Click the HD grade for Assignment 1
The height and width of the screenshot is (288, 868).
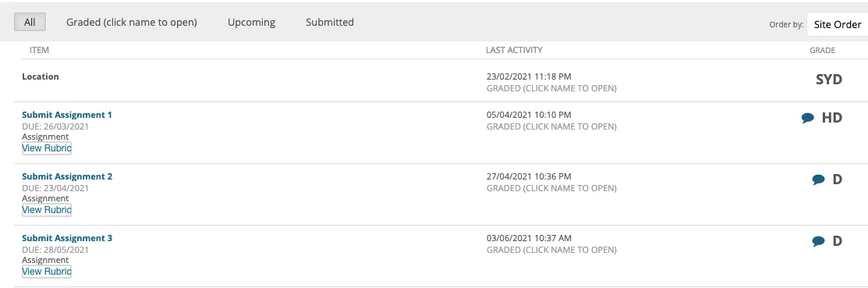[x=832, y=118]
